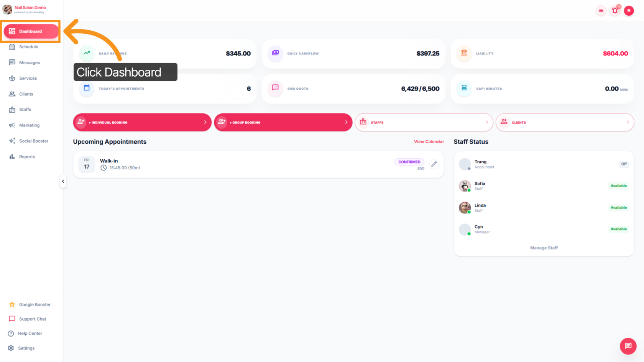Screen dimensions: 644x362
Task: Click arrow on Individual Booking button
Action: coord(205,122)
